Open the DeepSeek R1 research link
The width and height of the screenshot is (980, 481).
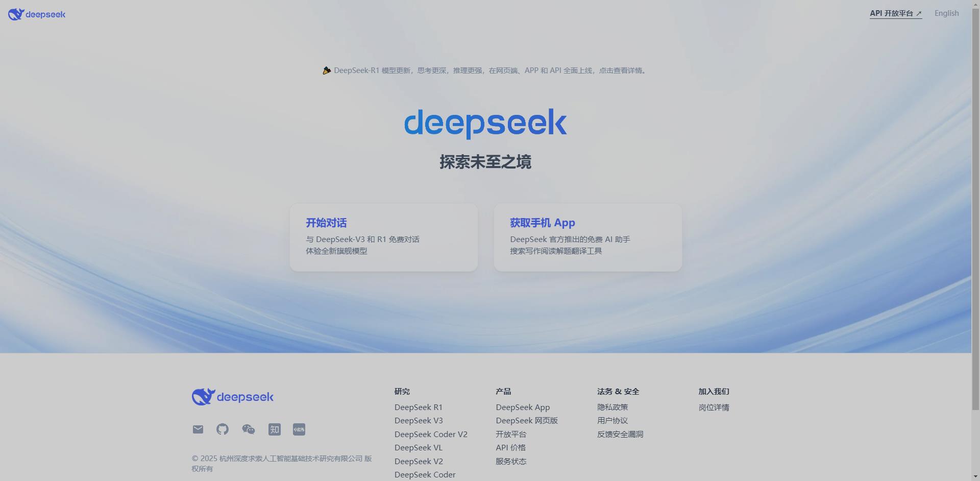pyautogui.click(x=418, y=407)
